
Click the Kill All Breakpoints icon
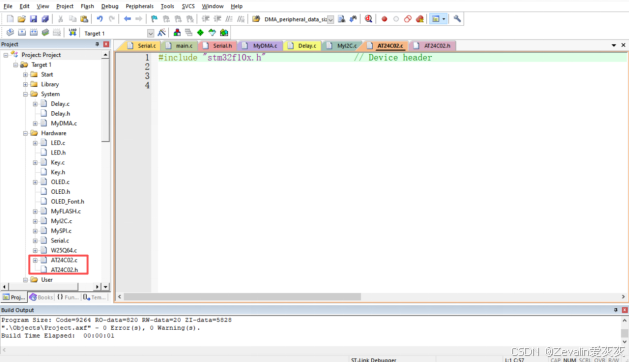point(419,19)
